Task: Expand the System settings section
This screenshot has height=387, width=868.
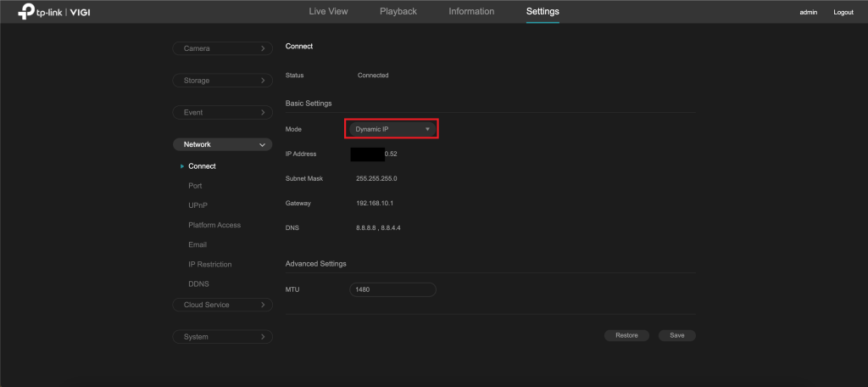Action: click(223, 337)
